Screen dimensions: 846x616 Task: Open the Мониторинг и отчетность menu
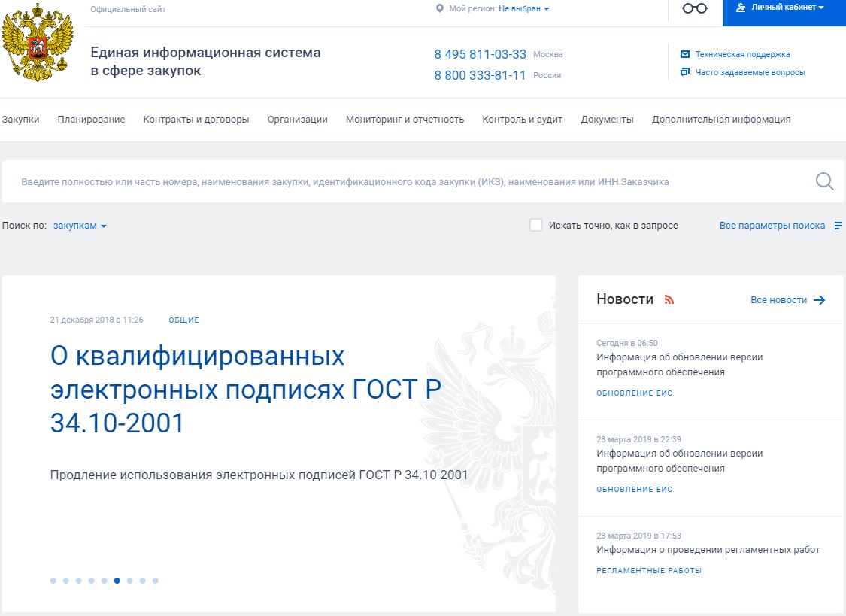coord(405,119)
